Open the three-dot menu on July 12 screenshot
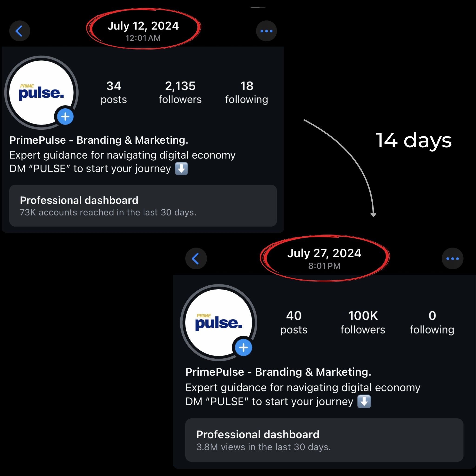476x476 pixels. tap(266, 31)
